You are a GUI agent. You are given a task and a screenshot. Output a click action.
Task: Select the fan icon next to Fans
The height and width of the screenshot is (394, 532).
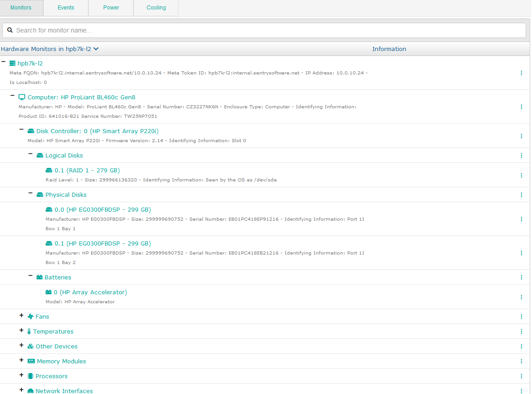(x=30, y=316)
